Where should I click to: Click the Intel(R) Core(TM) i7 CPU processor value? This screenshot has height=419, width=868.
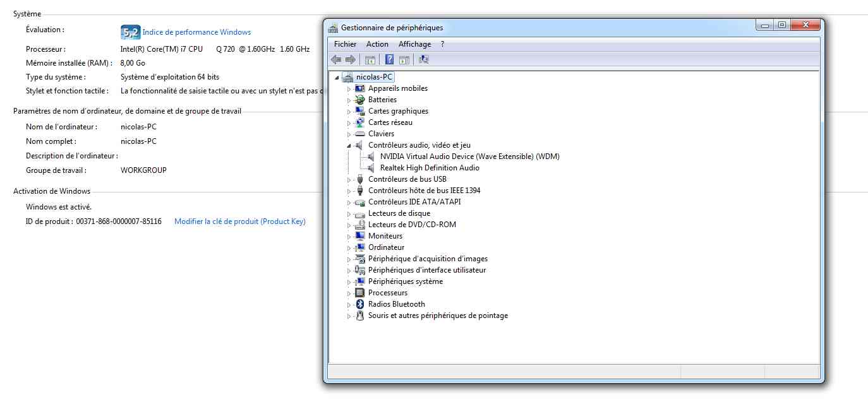[x=215, y=49]
